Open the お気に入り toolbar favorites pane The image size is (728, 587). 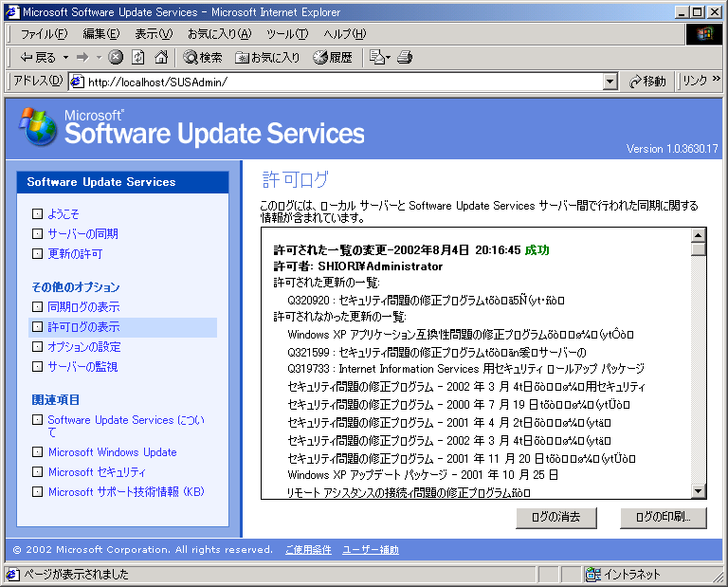click(267, 57)
